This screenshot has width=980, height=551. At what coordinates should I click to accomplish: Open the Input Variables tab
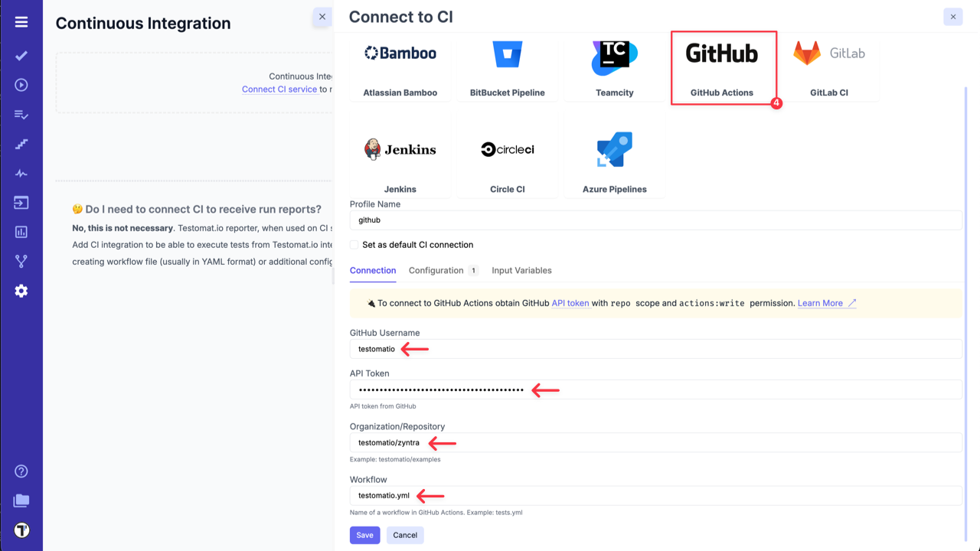pyautogui.click(x=521, y=270)
